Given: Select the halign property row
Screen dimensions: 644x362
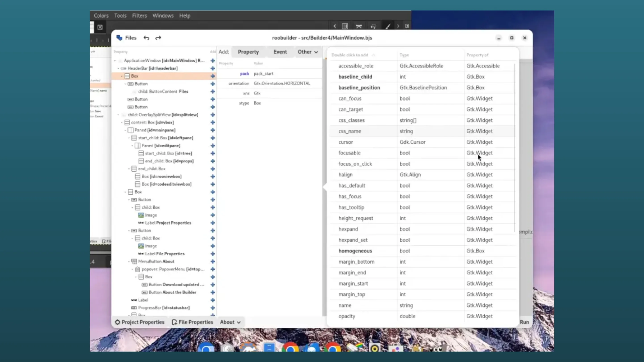Looking at the screenshot, I should (422, 175).
